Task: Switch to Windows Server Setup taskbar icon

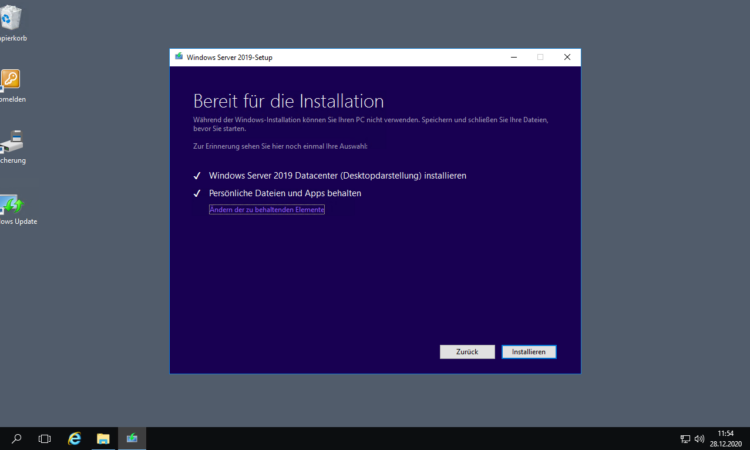Action: (x=132, y=439)
